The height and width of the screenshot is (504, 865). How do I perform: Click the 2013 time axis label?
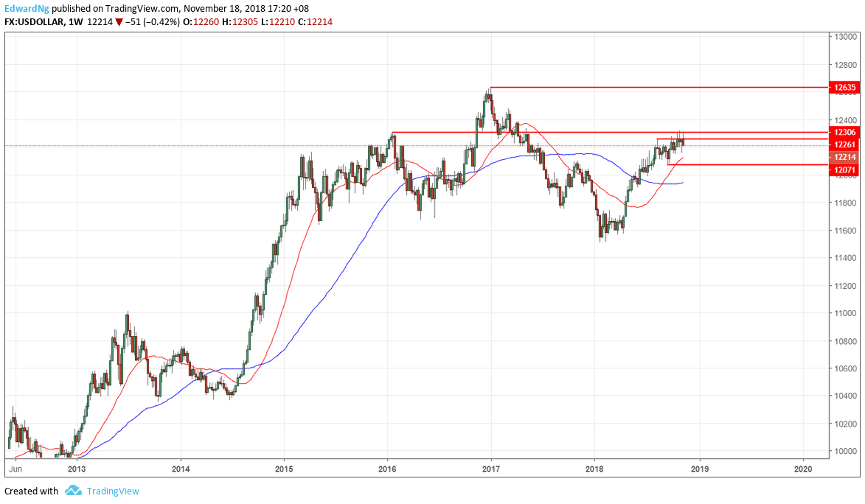coord(77,469)
